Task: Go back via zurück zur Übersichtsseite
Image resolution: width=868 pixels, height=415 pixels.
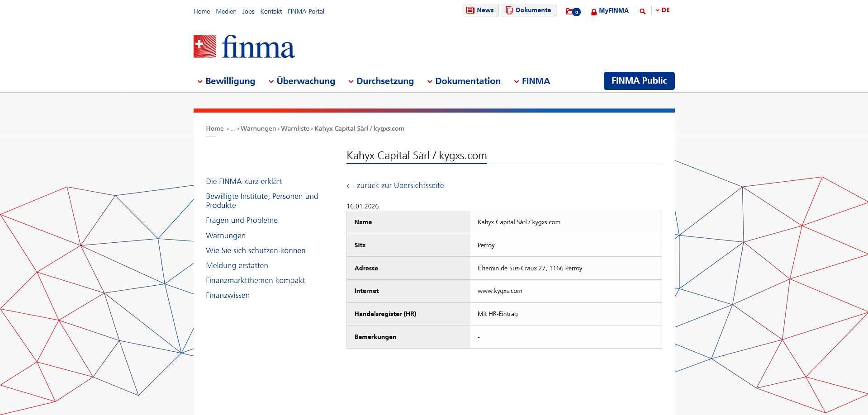Action: click(x=395, y=186)
